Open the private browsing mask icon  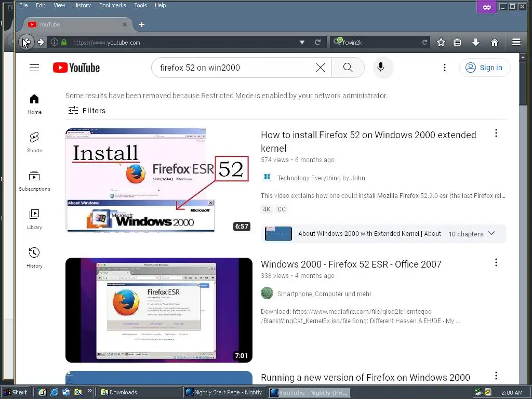coord(486,7)
